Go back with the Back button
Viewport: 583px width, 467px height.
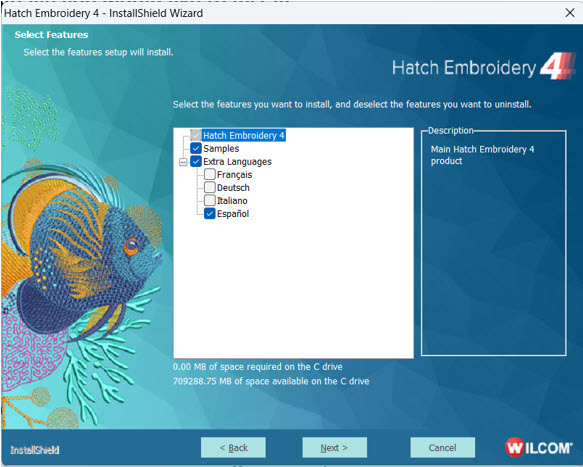(x=233, y=448)
